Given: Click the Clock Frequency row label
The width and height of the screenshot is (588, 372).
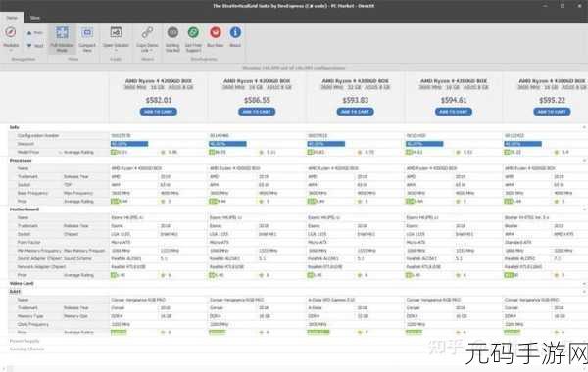Looking at the screenshot, I should (x=33, y=324).
